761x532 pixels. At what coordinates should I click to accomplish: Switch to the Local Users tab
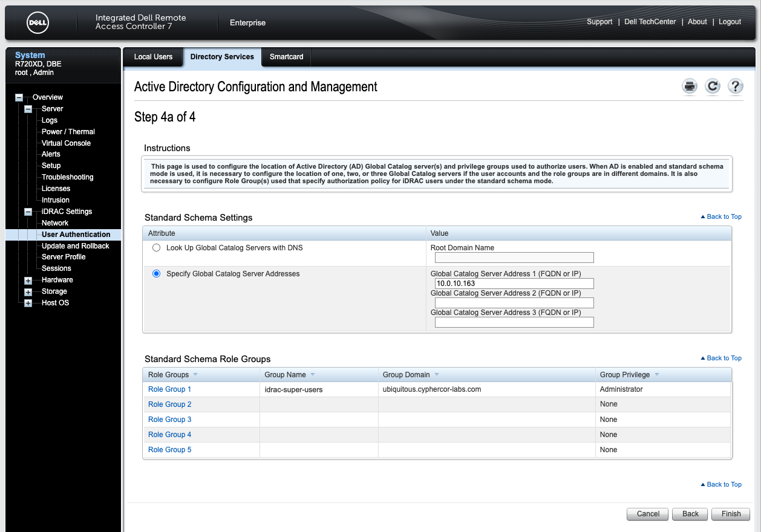pos(153,57)
